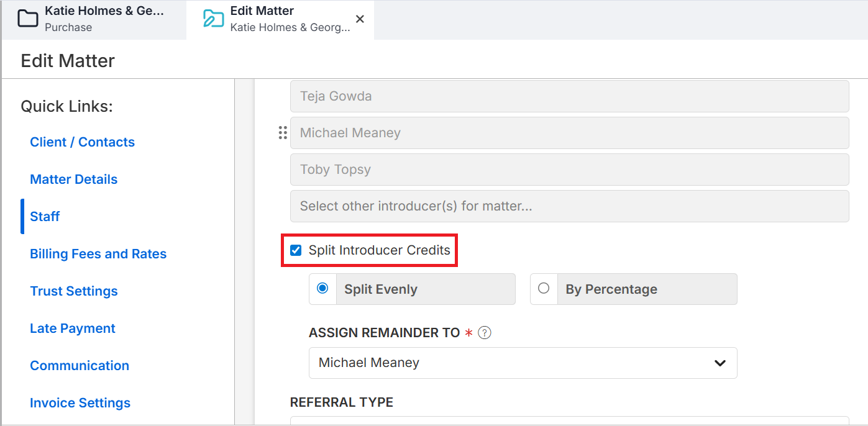The height and width of the screenshot is (426, 868).
Task: Open the Assign Remainder To dropdown
Action: [x=522, y=363]
